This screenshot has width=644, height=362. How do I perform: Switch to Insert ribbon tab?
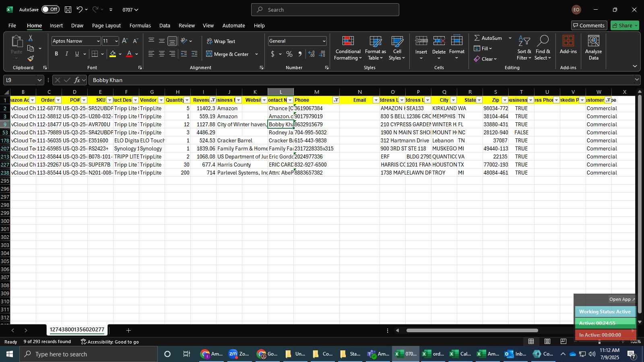(x=56, y=25)
